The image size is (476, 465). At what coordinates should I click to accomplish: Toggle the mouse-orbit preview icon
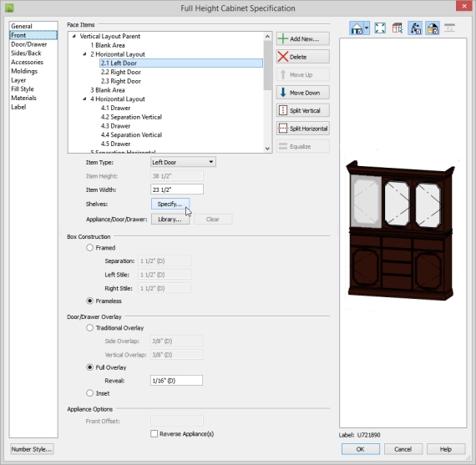coord(415,28)
